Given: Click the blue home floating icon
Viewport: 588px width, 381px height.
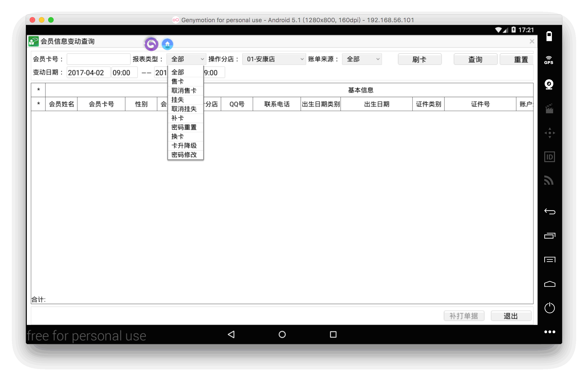Looking at the screenshot, I should 167,44.
